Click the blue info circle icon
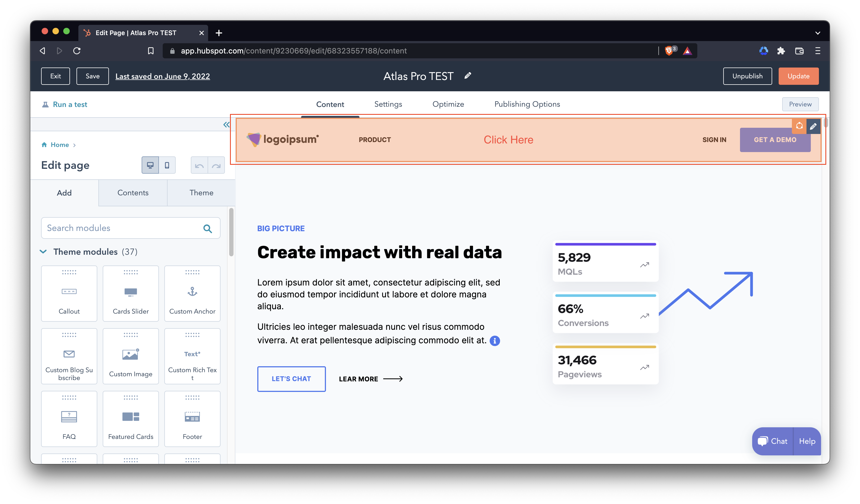Image resolution: width=860 pixels, height=504 pixels. pos(495,341)
